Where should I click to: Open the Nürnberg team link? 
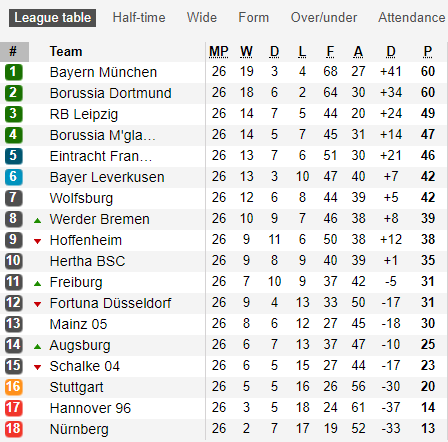point(79,429)
